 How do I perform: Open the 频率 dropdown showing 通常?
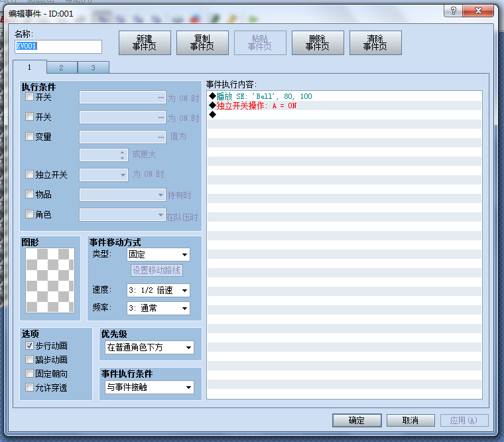pyautogui.click(x=158, y=308)
